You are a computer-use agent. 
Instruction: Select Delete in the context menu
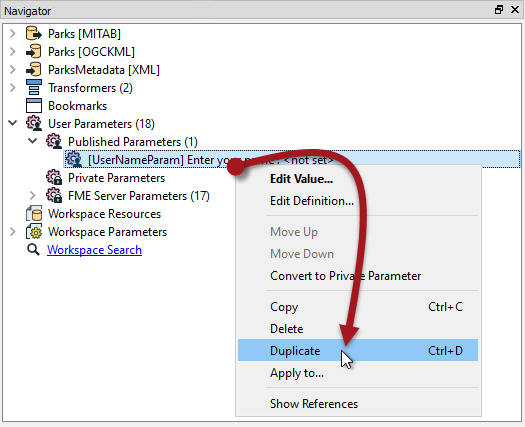pyautogui.click(x=358, y=329)
